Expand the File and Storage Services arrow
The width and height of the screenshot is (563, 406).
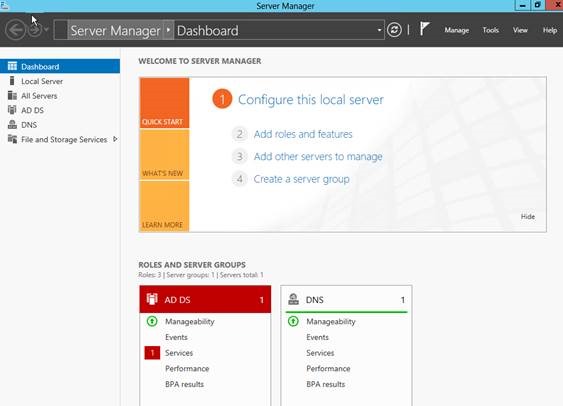115,139
